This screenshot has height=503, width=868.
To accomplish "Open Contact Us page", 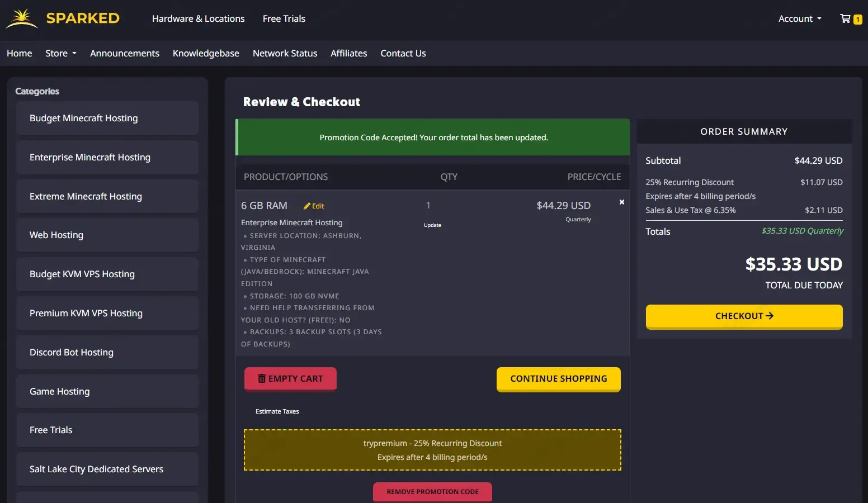I will coord(403,53).
